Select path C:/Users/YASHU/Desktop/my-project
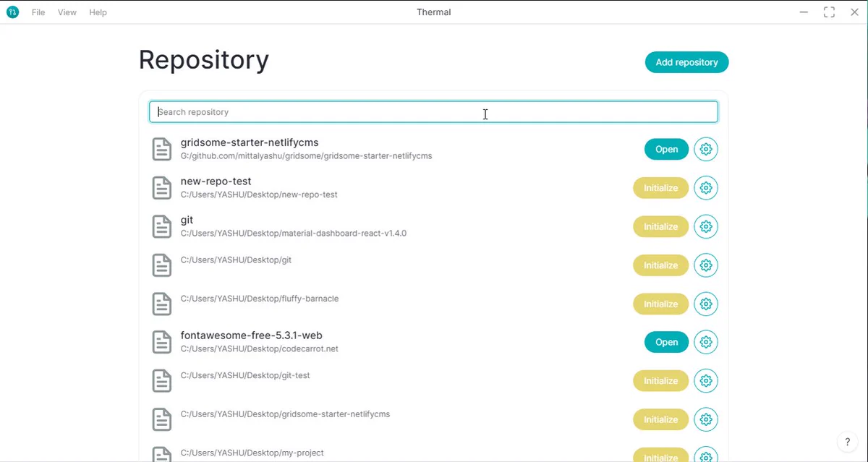The height and width of the screenshot is (462, 868). [252, 453]
